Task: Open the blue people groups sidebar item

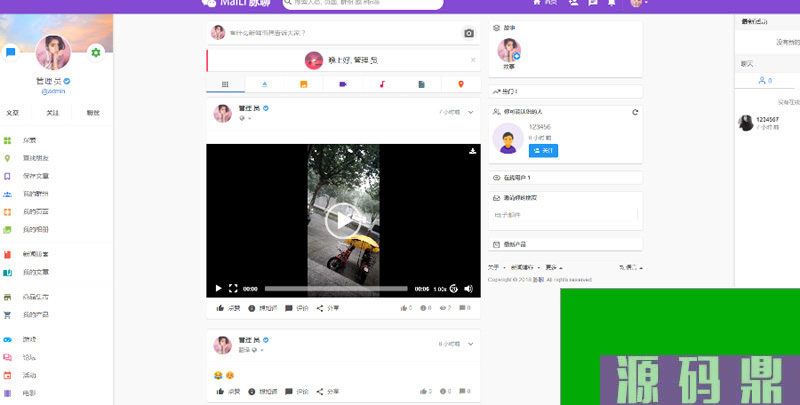Action: [x=7, y=194]
